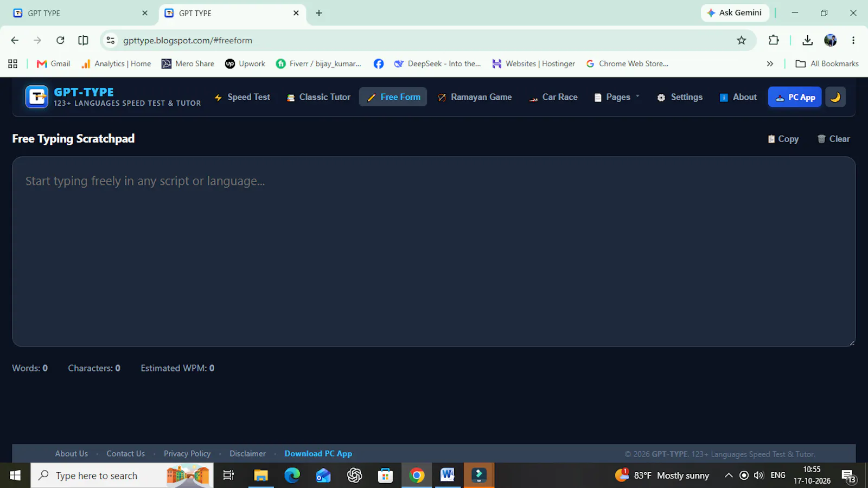Image resolution: width=868 pixels, height=488 pixels.
Task: Go back with the browser arrow
Action: coord(15,40)
